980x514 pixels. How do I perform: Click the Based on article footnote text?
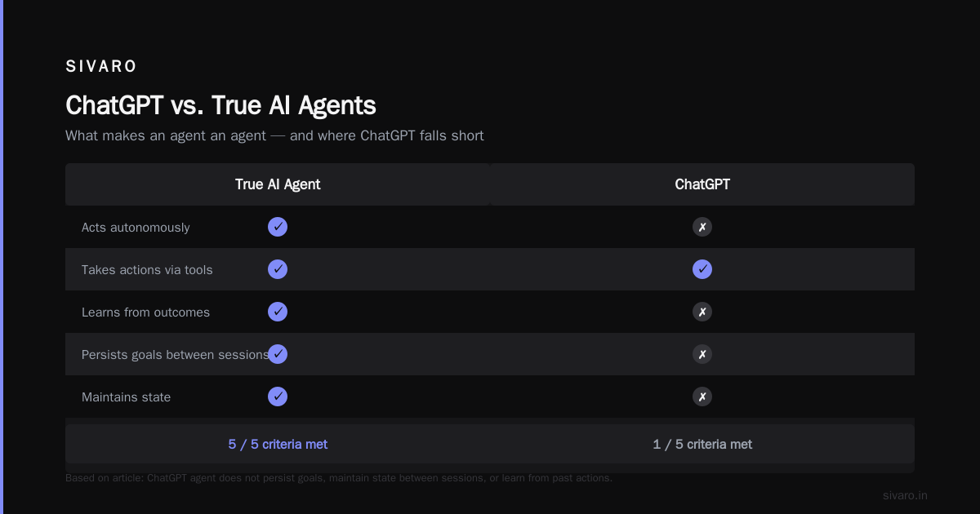coord(339,478)
